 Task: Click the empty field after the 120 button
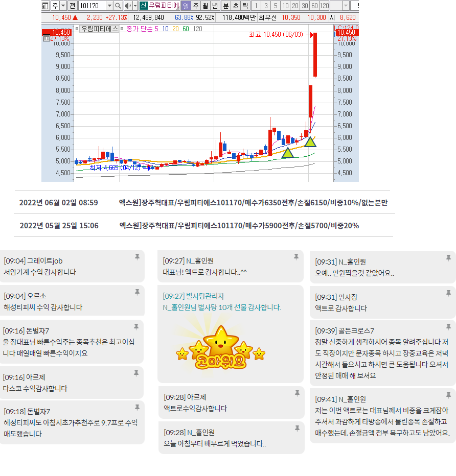coord(336,6)
